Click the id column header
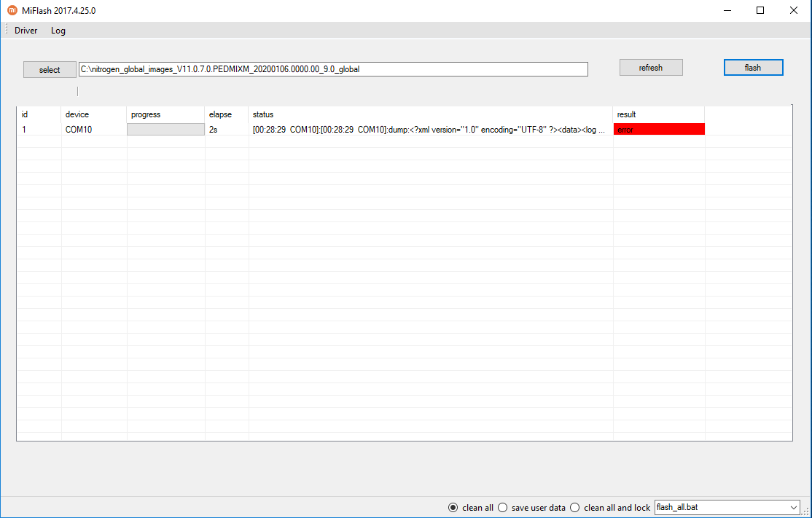Viewport: 812px width, 518px height. click(x=39, y=114)
